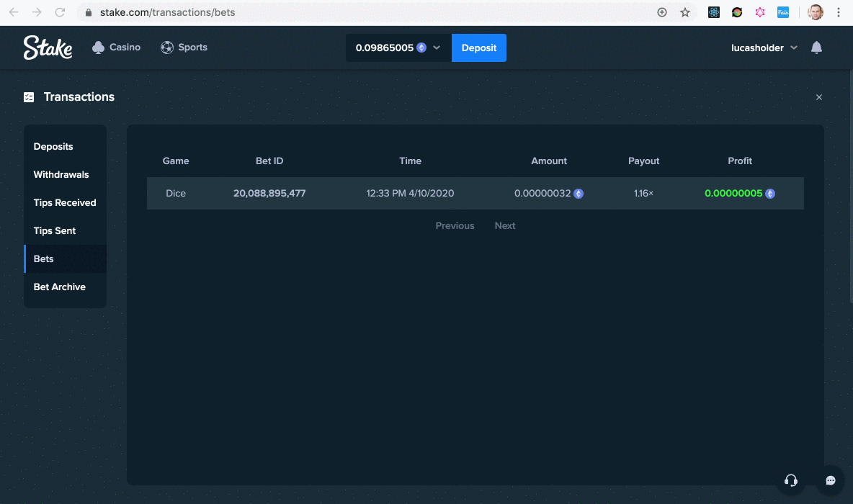The height and width of the screenshot is (504, 853).
Task: Click profit value 0.00000005
Action: 733,193
